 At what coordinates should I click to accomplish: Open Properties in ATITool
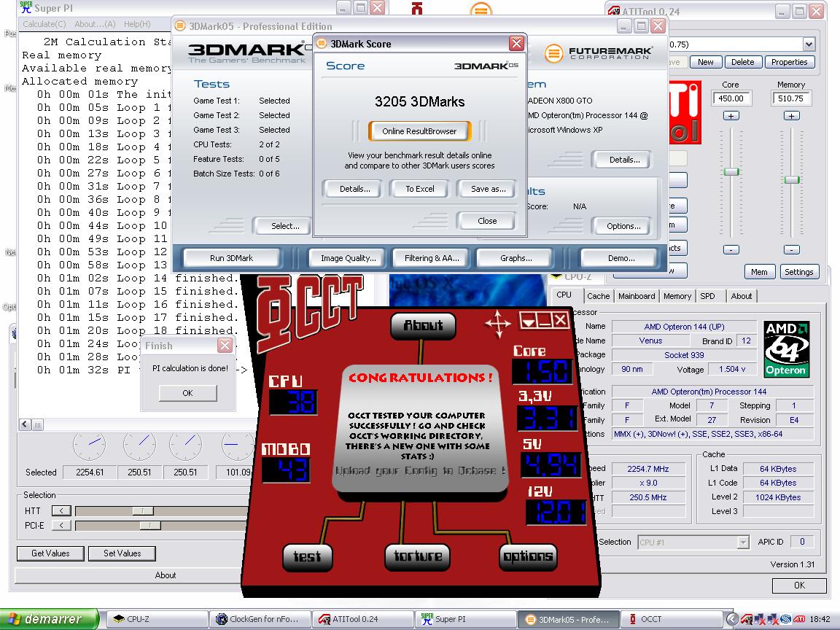[x=789, y=62]
